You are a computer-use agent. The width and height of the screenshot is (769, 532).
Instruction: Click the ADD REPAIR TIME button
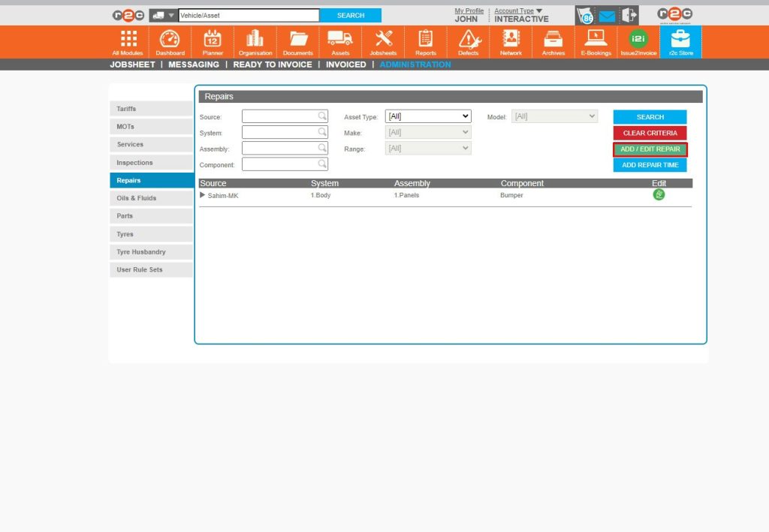coord(650,165)
